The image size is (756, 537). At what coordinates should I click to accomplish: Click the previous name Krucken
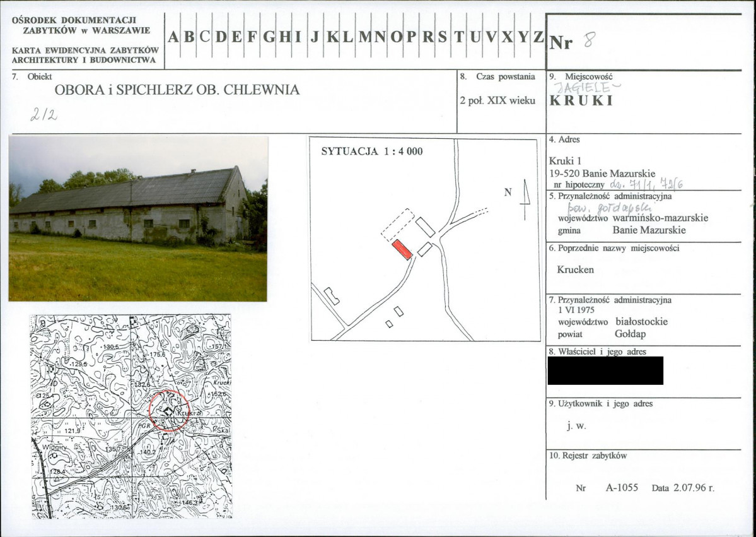click(575, 269)
